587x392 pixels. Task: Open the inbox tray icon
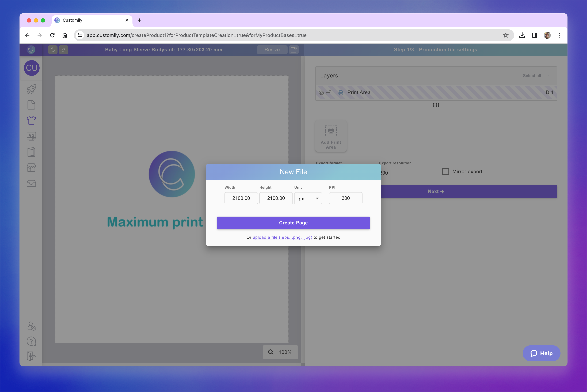coord(31,183)
